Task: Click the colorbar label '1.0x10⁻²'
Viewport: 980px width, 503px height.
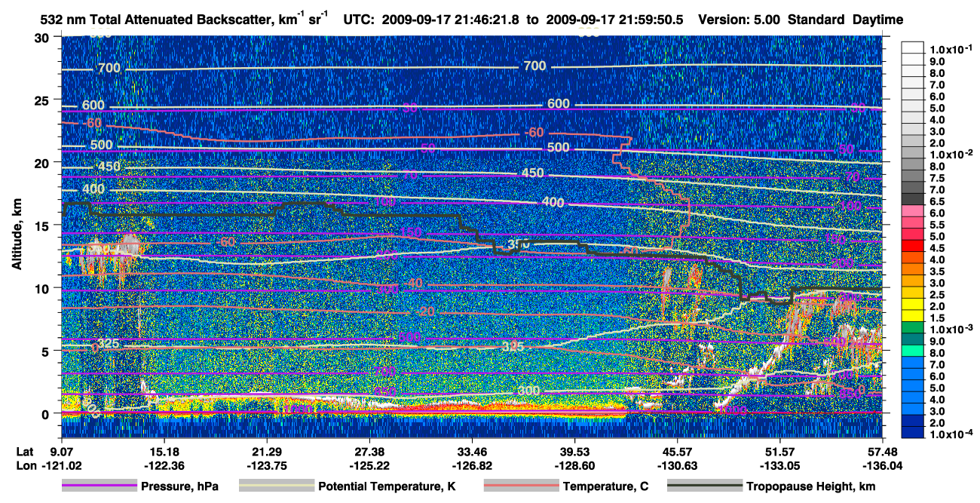Action: click(x=951, y=154)
